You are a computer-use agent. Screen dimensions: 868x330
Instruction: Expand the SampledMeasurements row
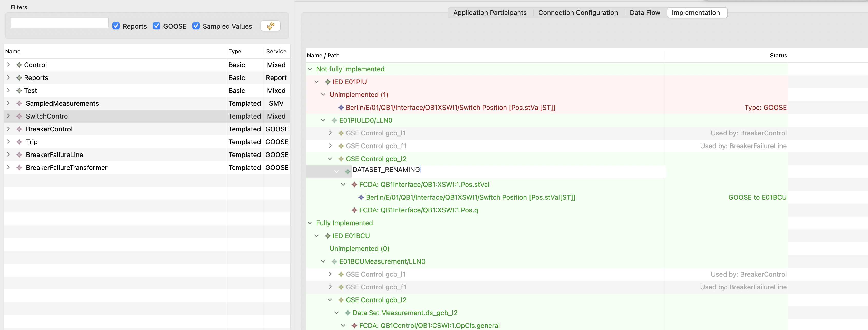click(x=9, y=103)
